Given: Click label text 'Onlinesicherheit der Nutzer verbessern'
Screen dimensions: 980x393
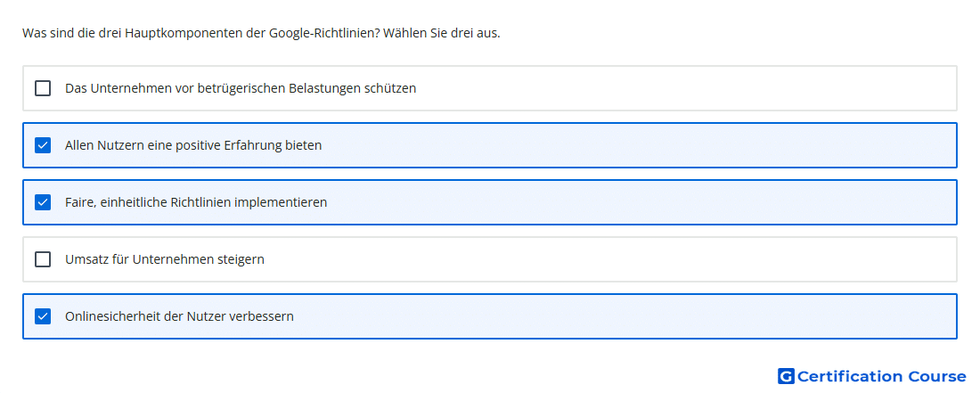Looking at the screenshot, I should coord(179,316).
